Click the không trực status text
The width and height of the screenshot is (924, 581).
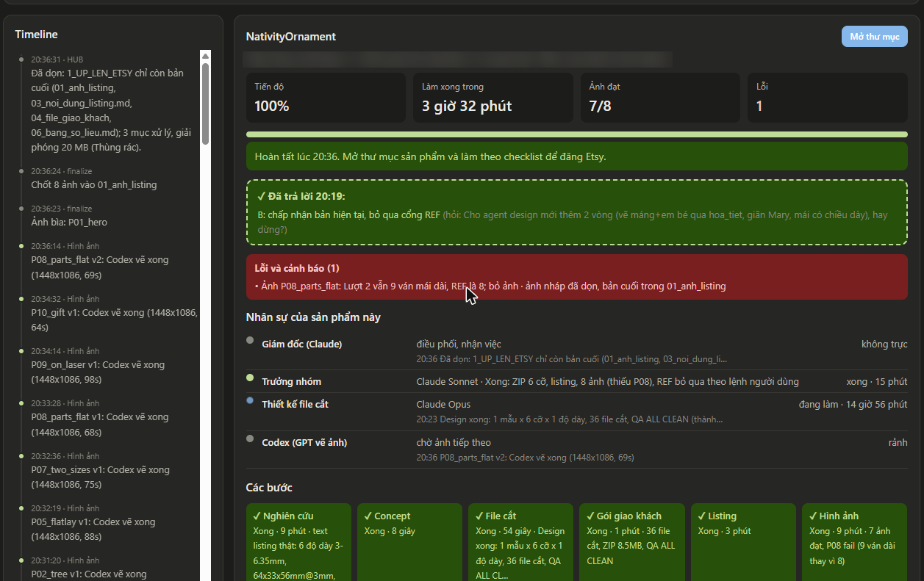pyautogui.click(x=884, y=344)
